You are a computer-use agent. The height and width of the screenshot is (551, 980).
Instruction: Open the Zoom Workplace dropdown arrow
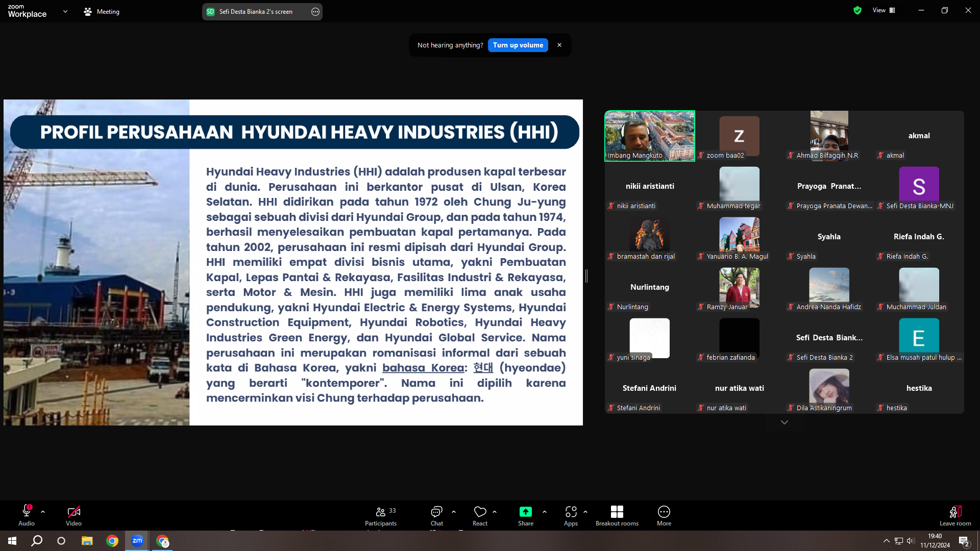tap(65, 11)
